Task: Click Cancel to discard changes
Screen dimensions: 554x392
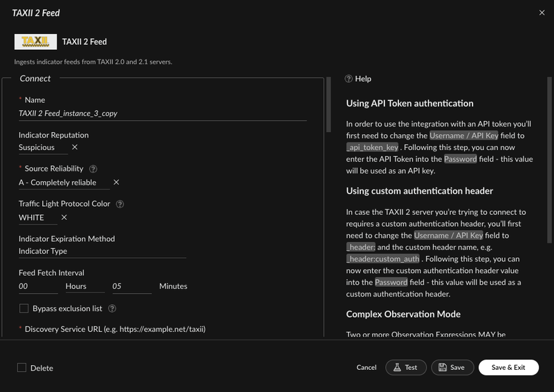Action: point(366,368)
